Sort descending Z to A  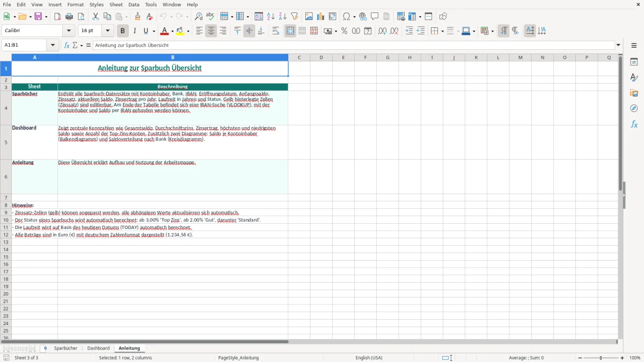coord(282,17)
